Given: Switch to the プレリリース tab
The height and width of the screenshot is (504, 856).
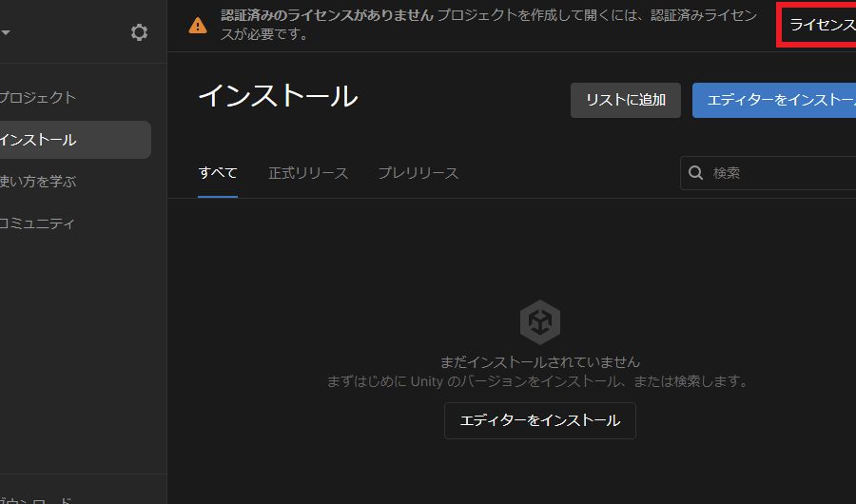Looking at the screenshot, I should [x=418, y=173].
